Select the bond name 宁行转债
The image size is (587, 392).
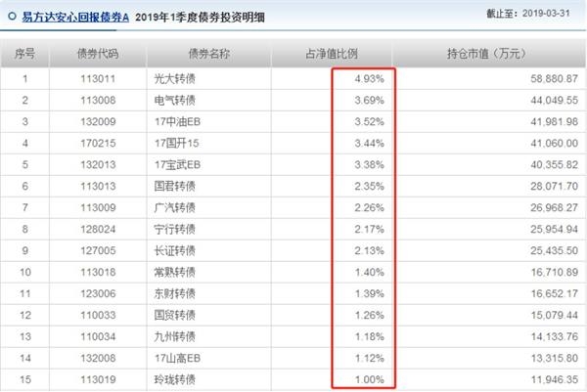click(x=175, y=230)
